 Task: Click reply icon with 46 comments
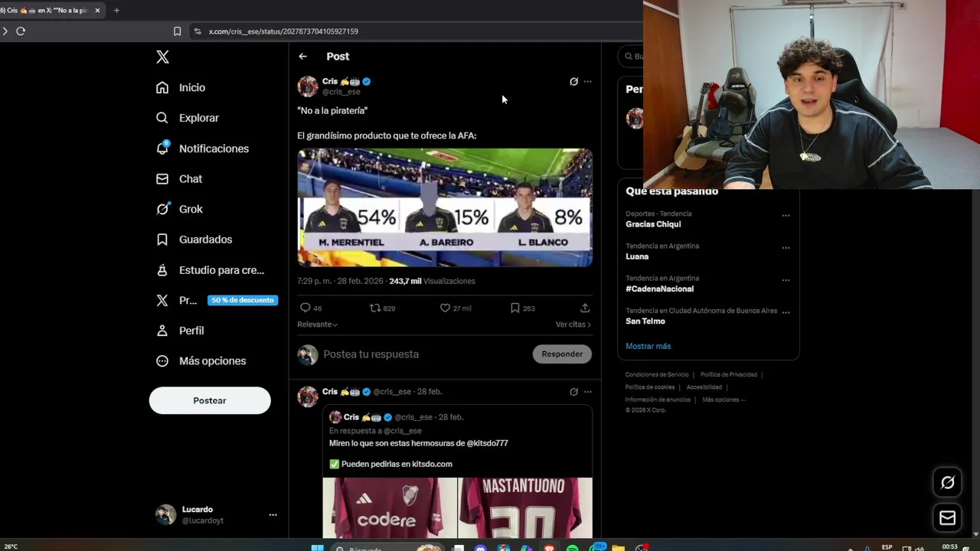pyautogui.click(x=305, y=308)
